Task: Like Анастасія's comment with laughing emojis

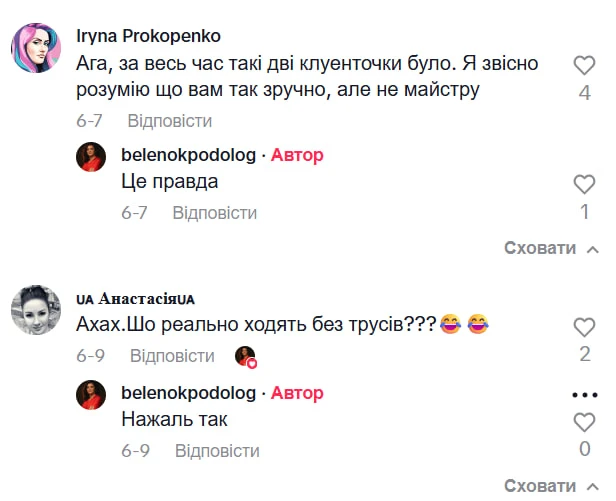Action: pos(585,327)
